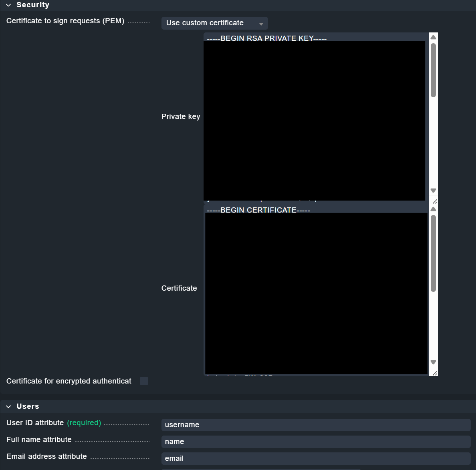Click the up arrow on Certificate scrollbar
This screenshot has width=476, height=470.
click(433, 209)
